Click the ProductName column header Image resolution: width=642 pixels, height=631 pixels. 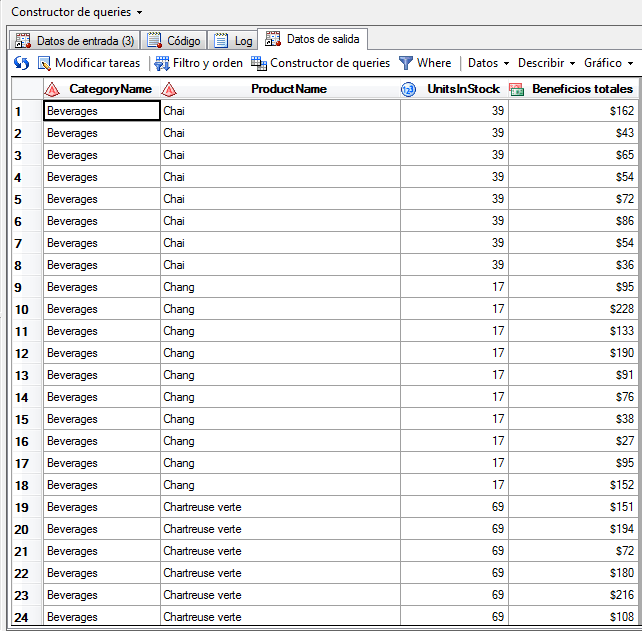[288, 89]
